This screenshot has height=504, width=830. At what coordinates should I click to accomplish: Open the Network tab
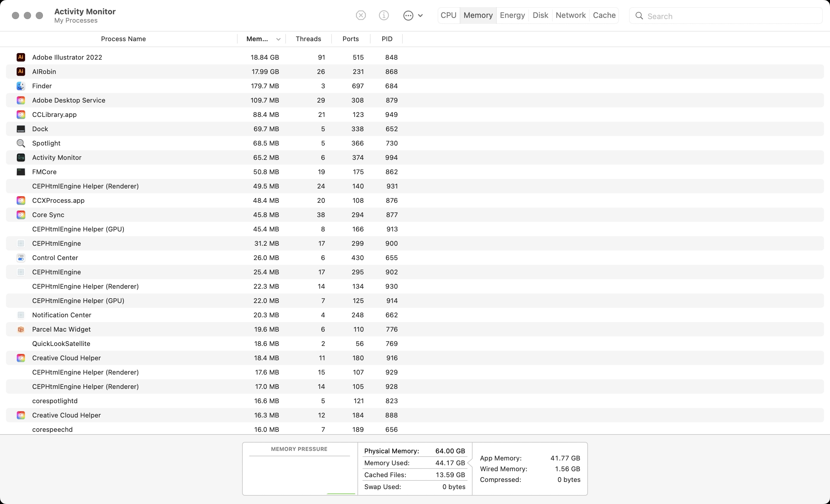(x=571, y=15)
